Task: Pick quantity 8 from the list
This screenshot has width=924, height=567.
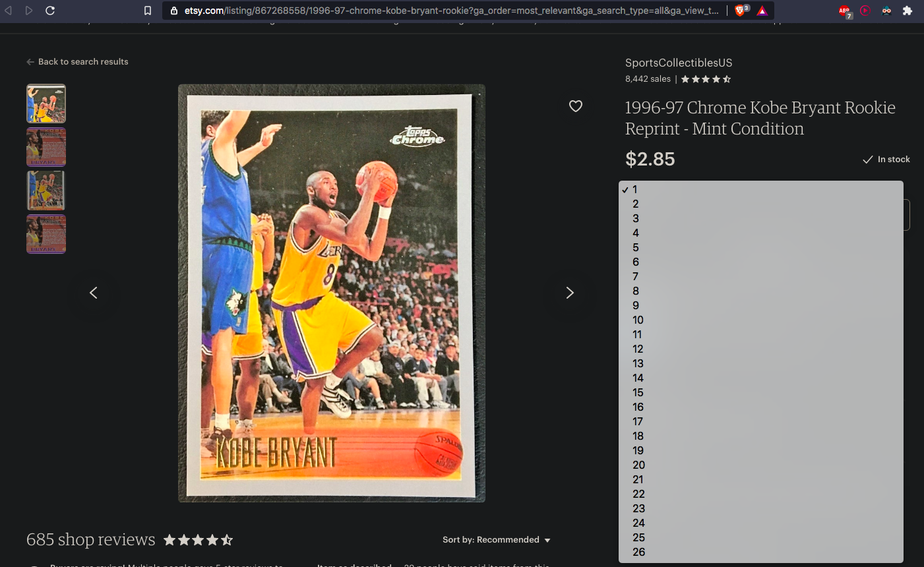Action: tap(761, 291)
